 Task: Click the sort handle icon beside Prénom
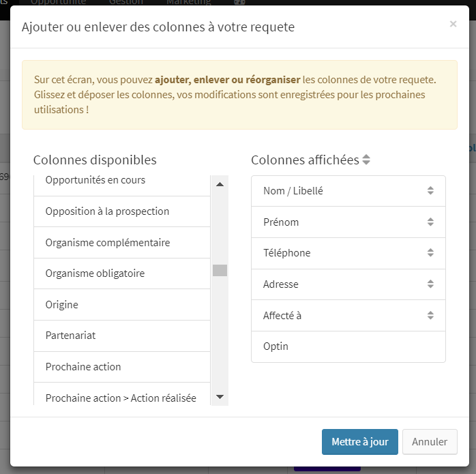(x=430, y=222)
